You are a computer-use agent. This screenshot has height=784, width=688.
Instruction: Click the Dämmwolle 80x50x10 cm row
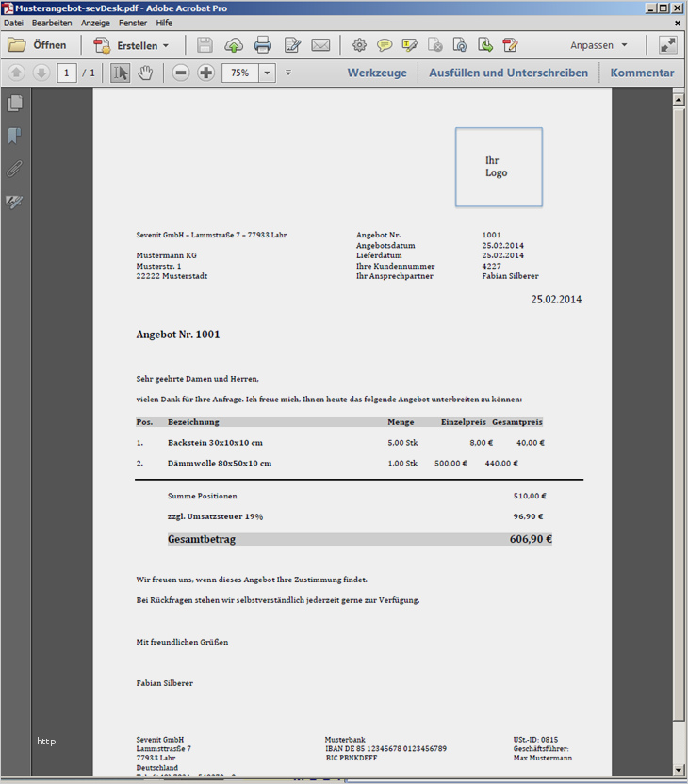[327, 463]
